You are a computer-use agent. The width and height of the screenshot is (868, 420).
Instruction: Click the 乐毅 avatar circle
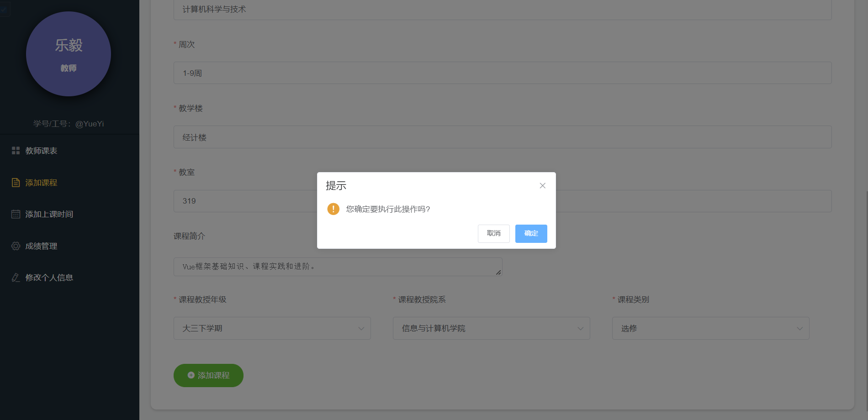click(x=69, y=54)
